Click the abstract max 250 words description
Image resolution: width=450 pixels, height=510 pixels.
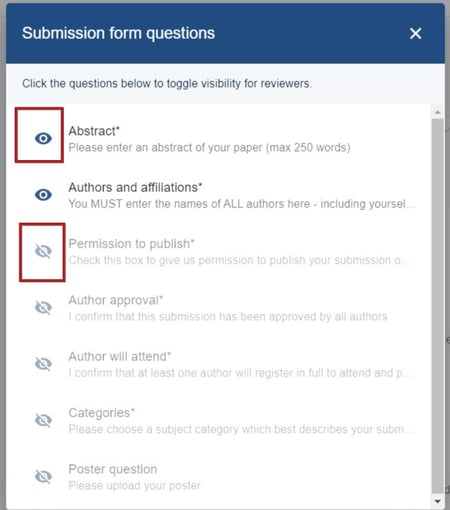click(x=209, y=147)
